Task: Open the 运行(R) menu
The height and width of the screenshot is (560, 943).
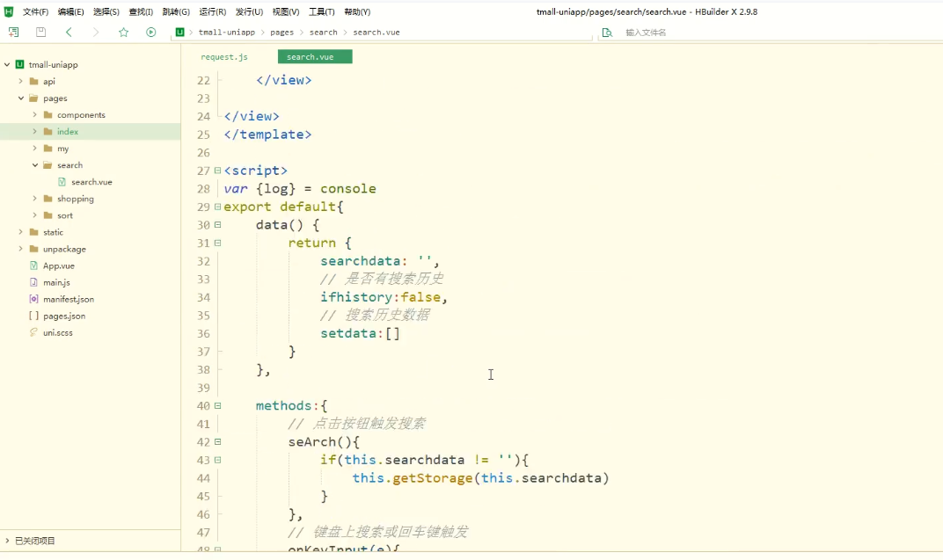Action: pyautogui.click(x=212, y=12)
